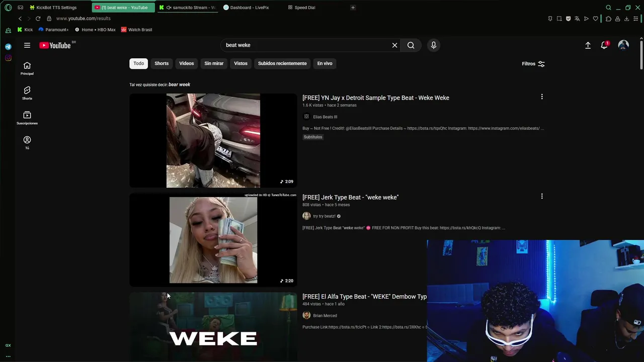Take a snapshot with the capture icon
The width and height of the screenshot is (644, 362).
click(559, 19)
